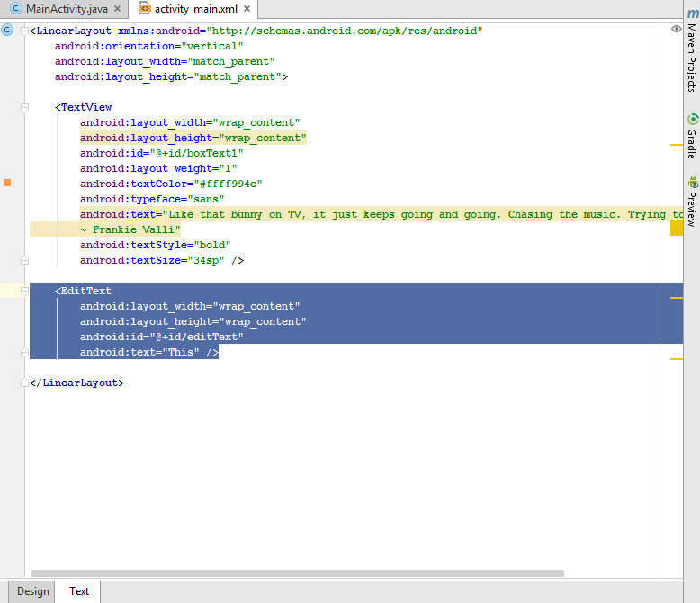
Task: Switch to the Design view tab
Action: click(32, 591)
